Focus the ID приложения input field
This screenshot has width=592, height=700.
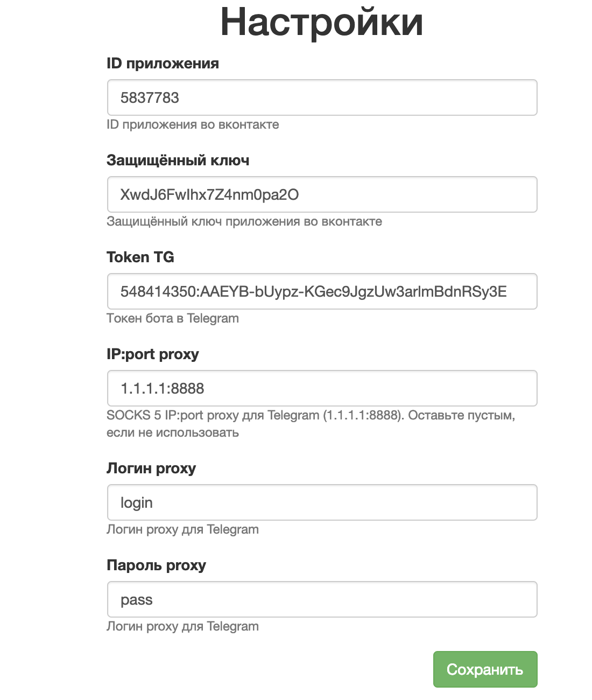[322, 97]
